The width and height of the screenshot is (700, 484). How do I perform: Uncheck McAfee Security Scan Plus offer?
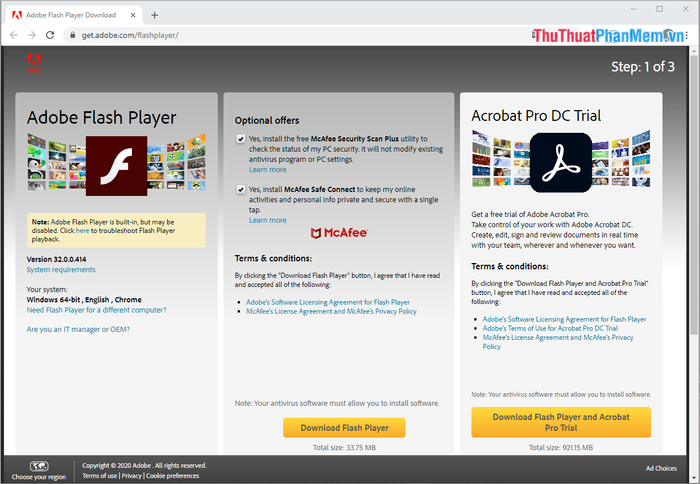(x=241, y=139)
